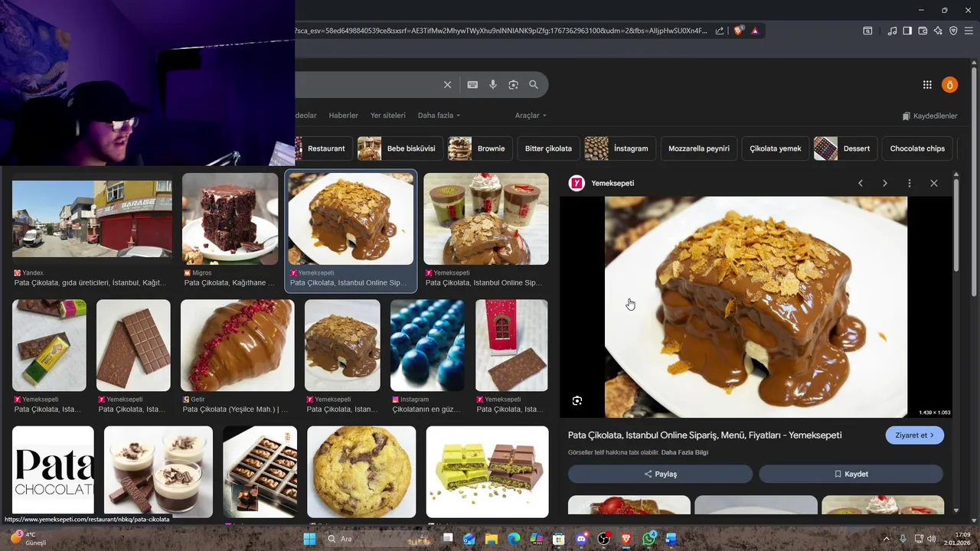This screenshot has width=980, height=551.
Task: Click the browser address bar URL
Action: (501, 31)
